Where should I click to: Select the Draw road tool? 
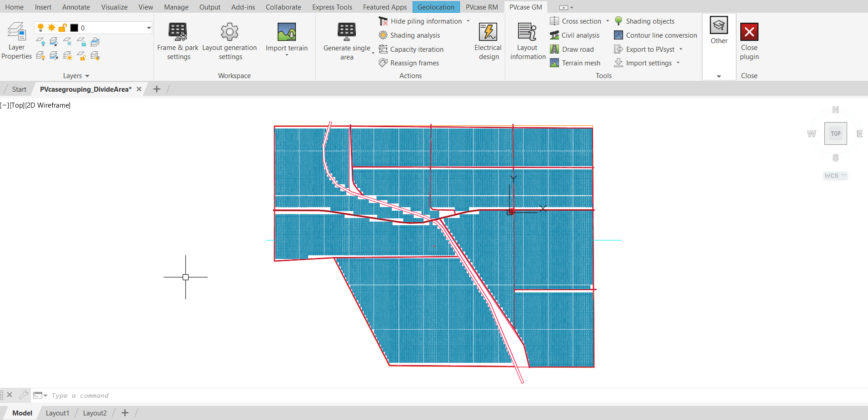click(x=573, y=49)
